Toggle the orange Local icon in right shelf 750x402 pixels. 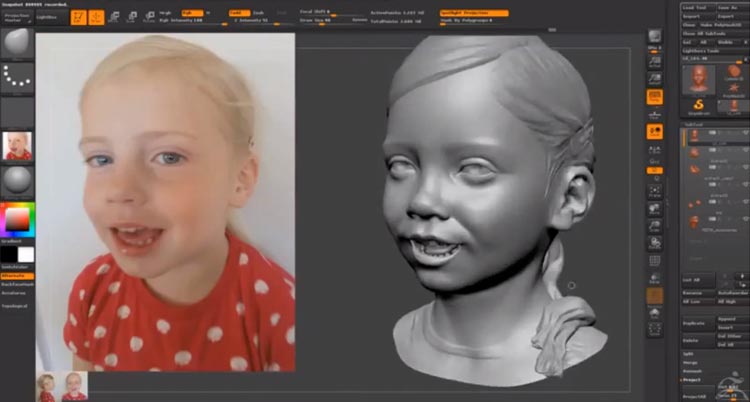point(655,132)
